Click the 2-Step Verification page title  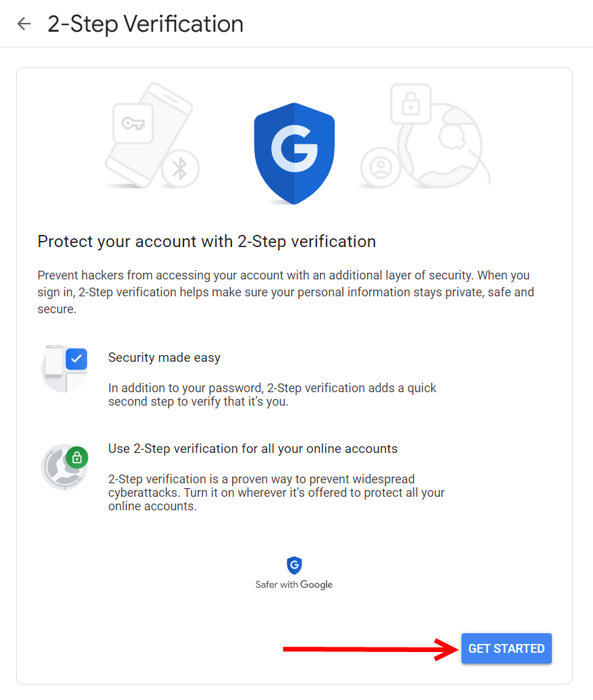coord(146,24)
